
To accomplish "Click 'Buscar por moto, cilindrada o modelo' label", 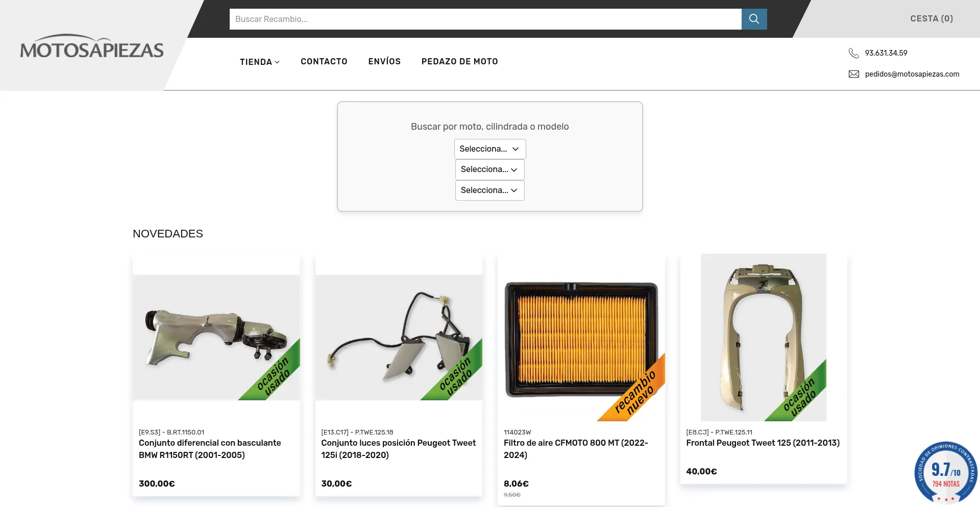I will pos(490,127).
